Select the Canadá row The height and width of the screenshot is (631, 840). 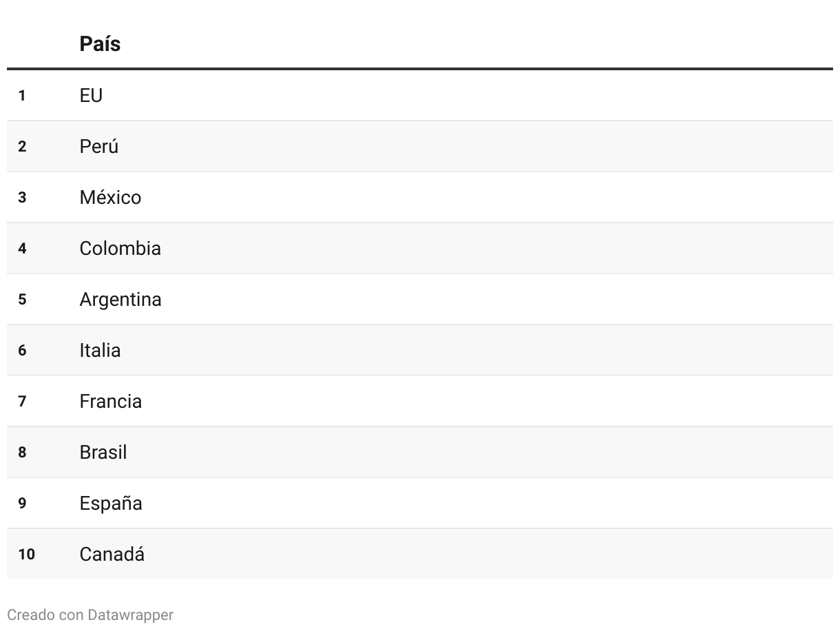click(x=420, y=554)
